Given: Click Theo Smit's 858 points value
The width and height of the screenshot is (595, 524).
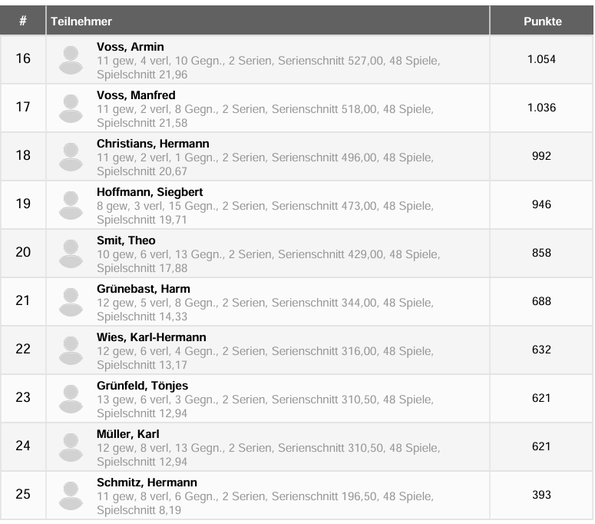Looking at the screenshot, I should (x=541, y=253).
